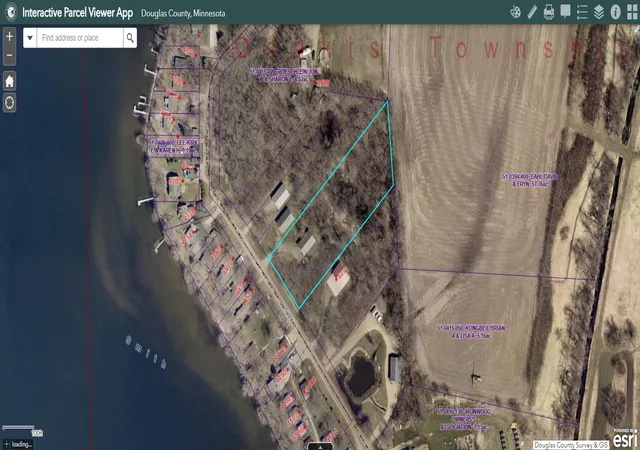This screenshot has height=450, width=640.
Task: Zoom in with the plus button
Action: (9, 36)
